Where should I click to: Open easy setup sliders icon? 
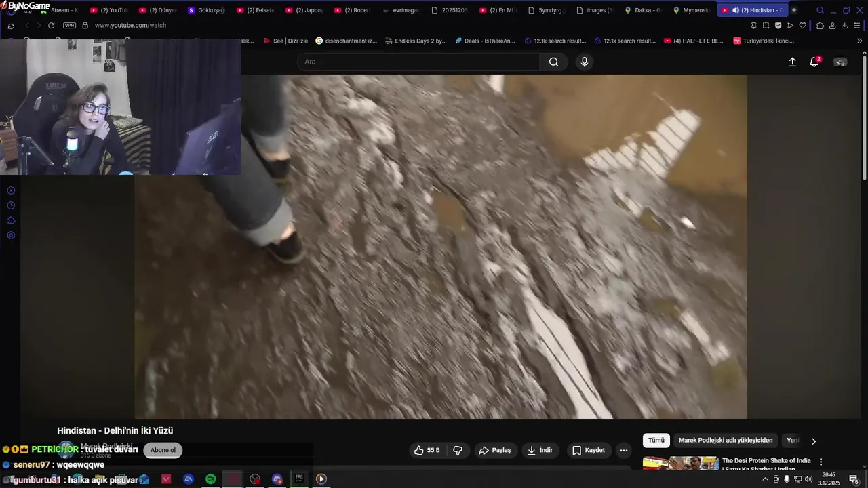[x=857, y=25]
